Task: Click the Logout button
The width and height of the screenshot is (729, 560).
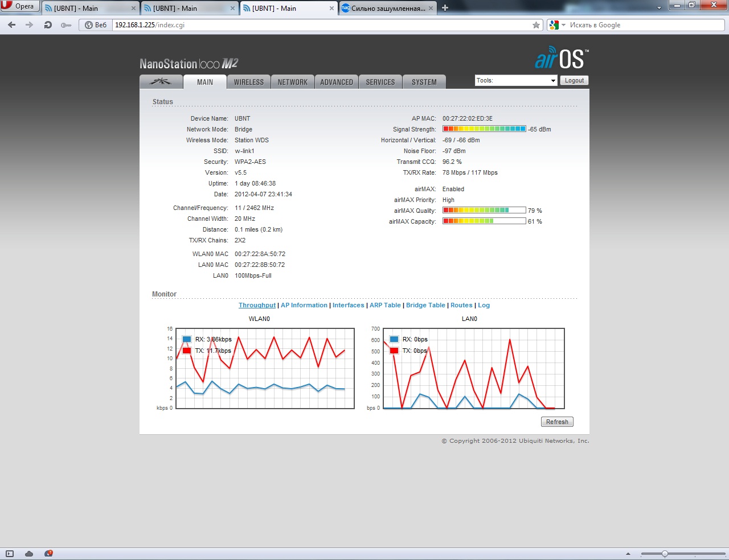Action: pyautogui.click(x=574, y=80)
